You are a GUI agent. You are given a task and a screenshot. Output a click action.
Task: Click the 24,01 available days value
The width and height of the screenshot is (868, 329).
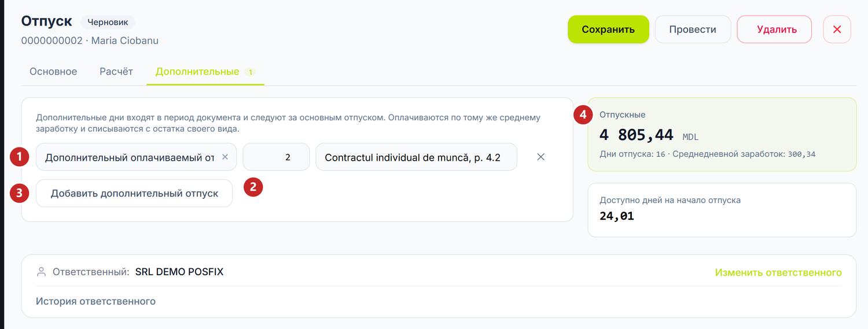pyautogui.click(x=617, y=217)
